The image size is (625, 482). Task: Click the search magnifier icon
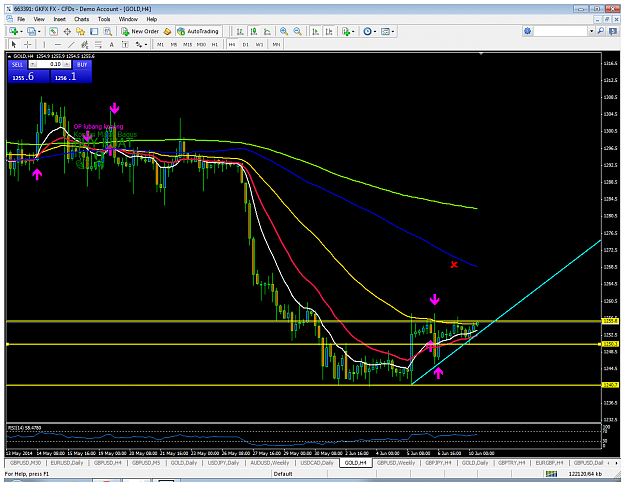[x=601, y=31]
